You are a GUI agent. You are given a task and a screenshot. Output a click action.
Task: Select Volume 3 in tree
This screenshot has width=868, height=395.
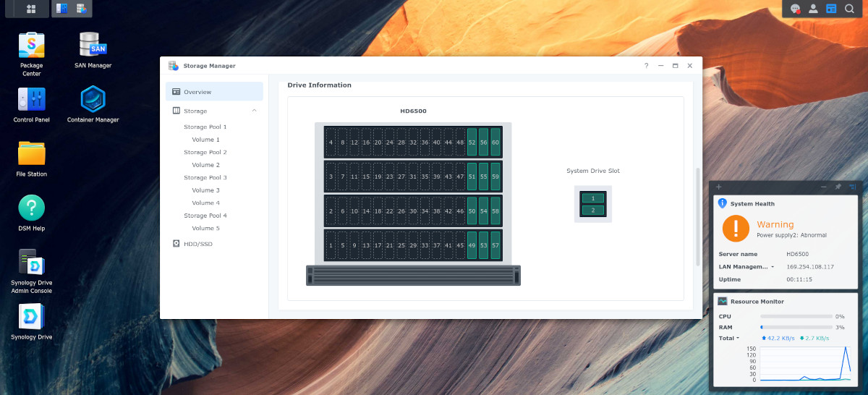206,190
